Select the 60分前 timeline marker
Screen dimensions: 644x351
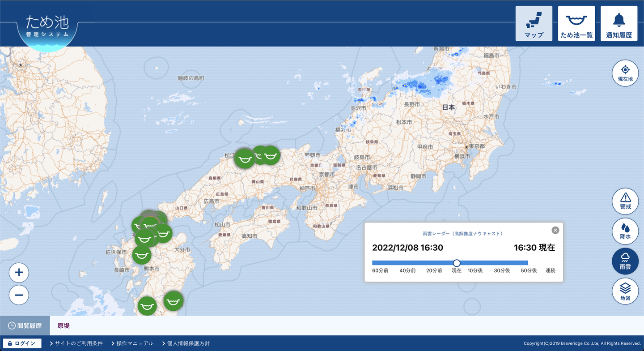pos(380,271)
